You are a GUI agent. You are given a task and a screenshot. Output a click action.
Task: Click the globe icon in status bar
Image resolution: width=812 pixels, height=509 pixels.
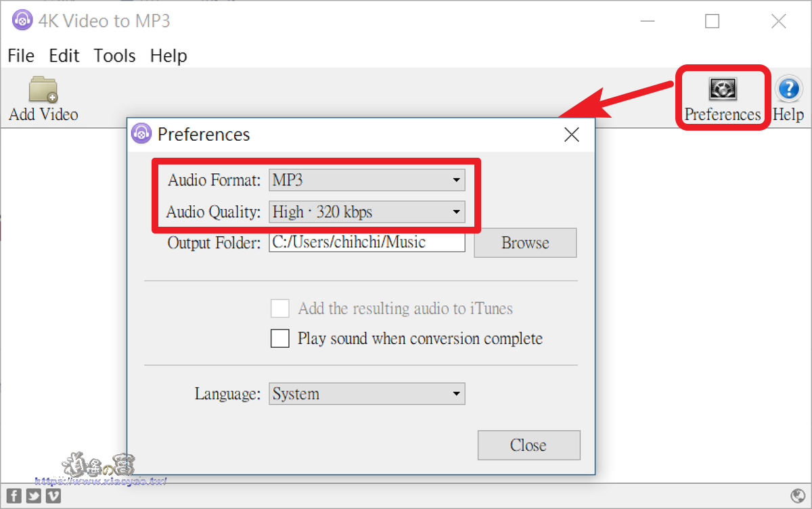click(x=796, y=495)
